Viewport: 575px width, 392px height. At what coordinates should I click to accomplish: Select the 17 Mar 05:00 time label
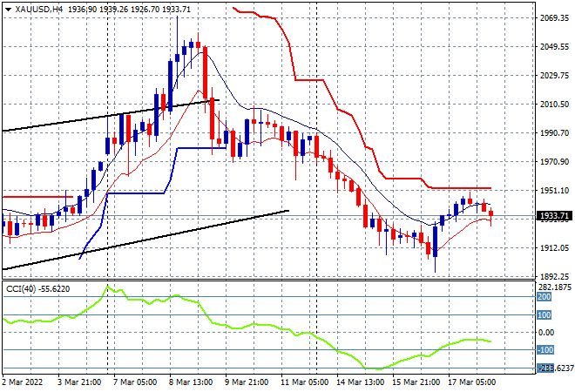point(472,382)
